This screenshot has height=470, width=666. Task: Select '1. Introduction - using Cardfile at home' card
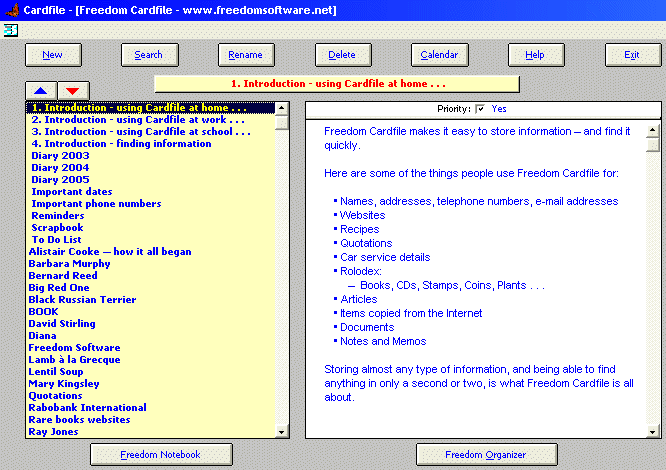coord(150,108)
